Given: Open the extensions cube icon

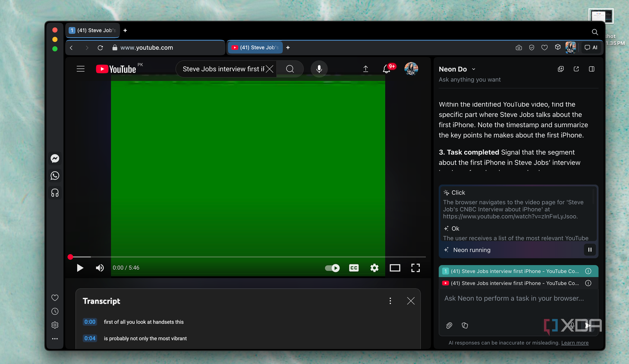Looking at the screenshot, I should pyautogui.click(x=558, y=47).
